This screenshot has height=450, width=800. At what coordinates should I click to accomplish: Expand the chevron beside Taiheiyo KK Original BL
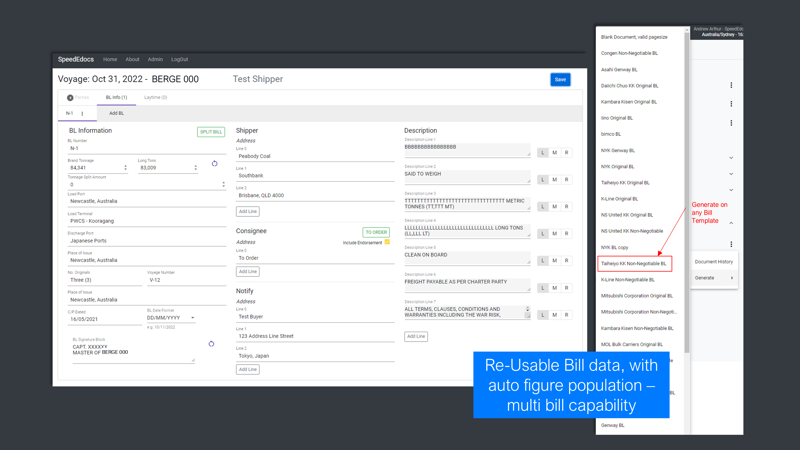click(731, 190)
